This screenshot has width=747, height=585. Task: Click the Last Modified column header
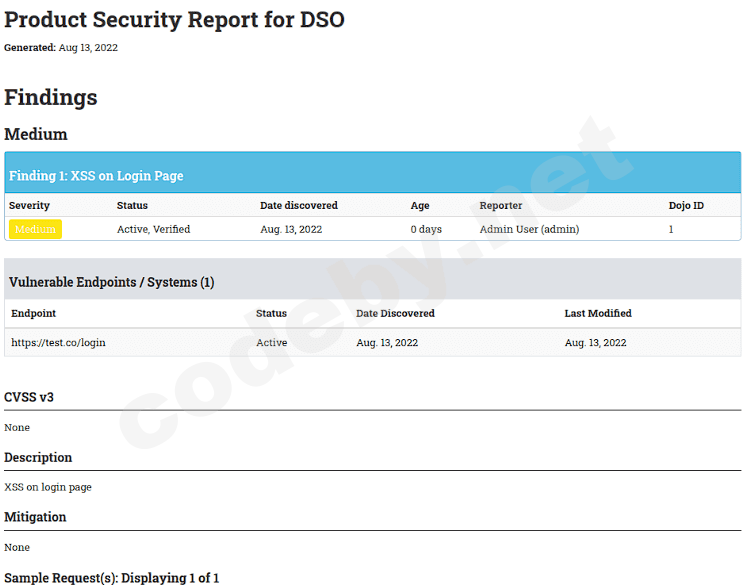tap(598, 313)
